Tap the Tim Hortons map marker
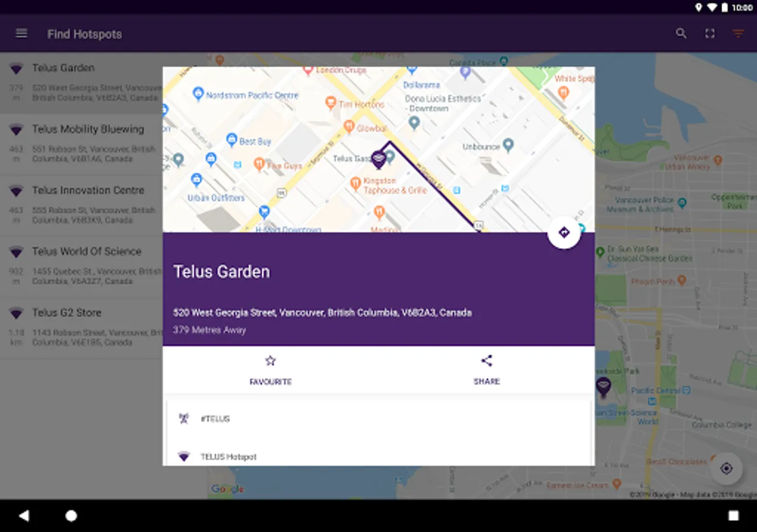This screenshot has width=757, height=532. (x=331, y=104)
